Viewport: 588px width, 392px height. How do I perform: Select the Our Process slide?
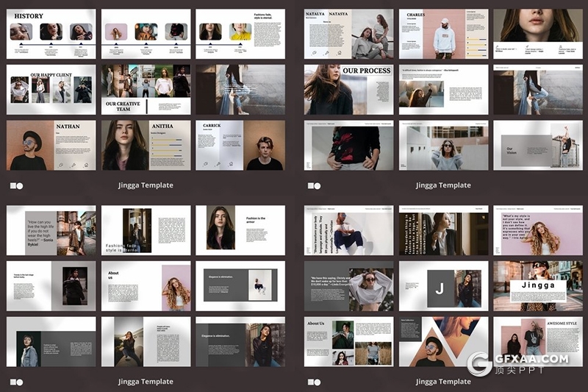349,90
